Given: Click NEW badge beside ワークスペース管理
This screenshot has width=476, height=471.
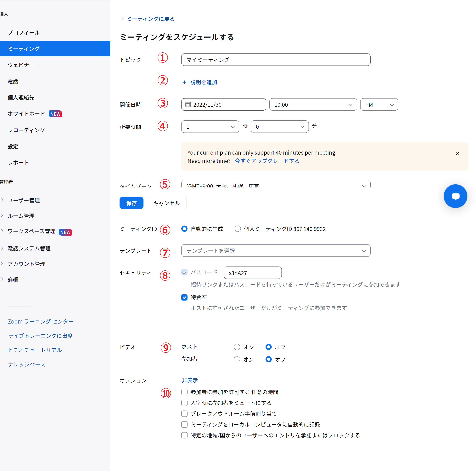Looking at the screenshot, I should pyautogui.click(x=65, y=232).
